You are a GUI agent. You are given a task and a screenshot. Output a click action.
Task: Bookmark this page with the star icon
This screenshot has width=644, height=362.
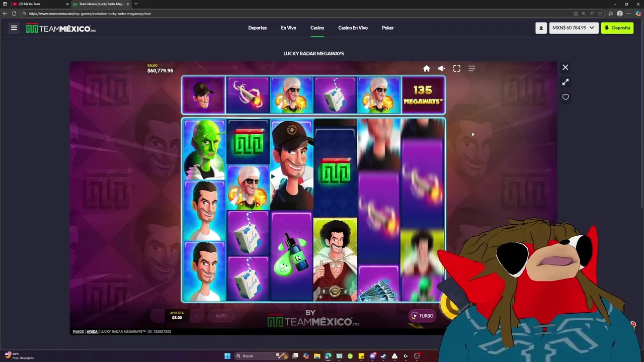[x=600, y=14]
